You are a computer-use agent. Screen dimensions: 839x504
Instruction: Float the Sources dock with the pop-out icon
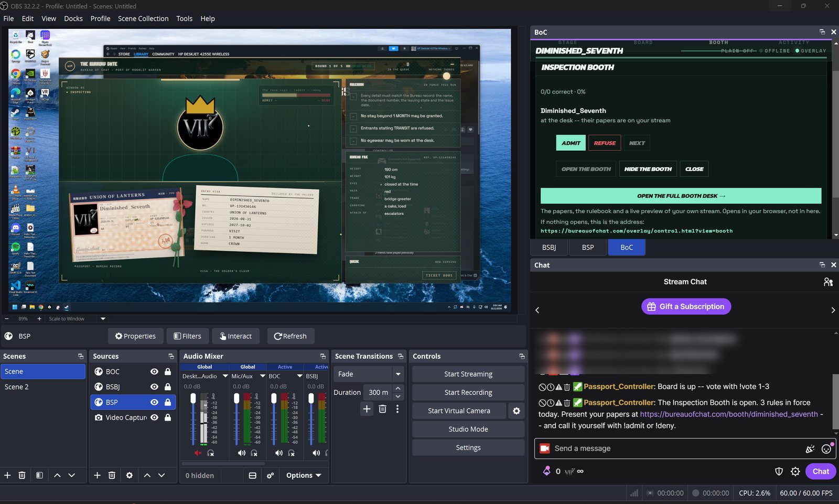click(x=171, y=356)
